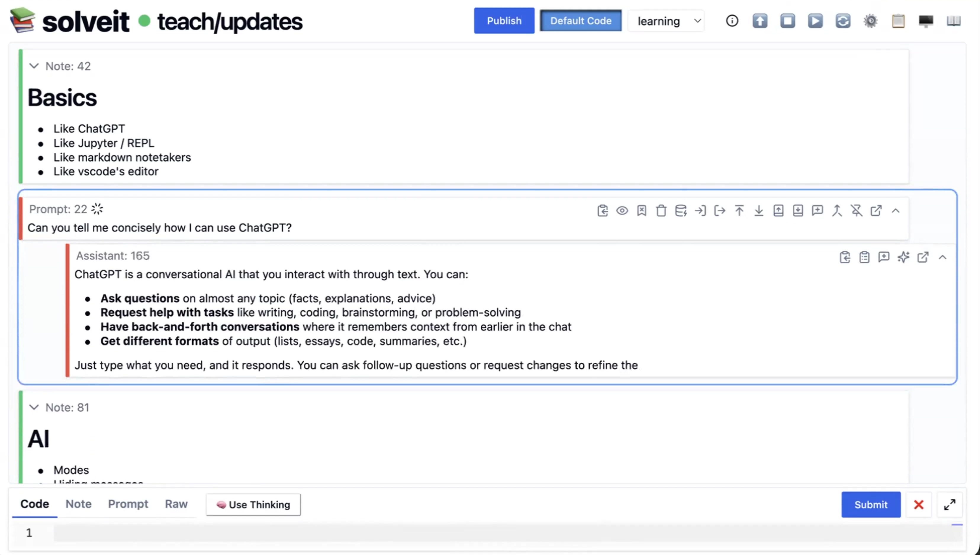
Task: Toggle Use Thinking mode
Action: (253, 504)
